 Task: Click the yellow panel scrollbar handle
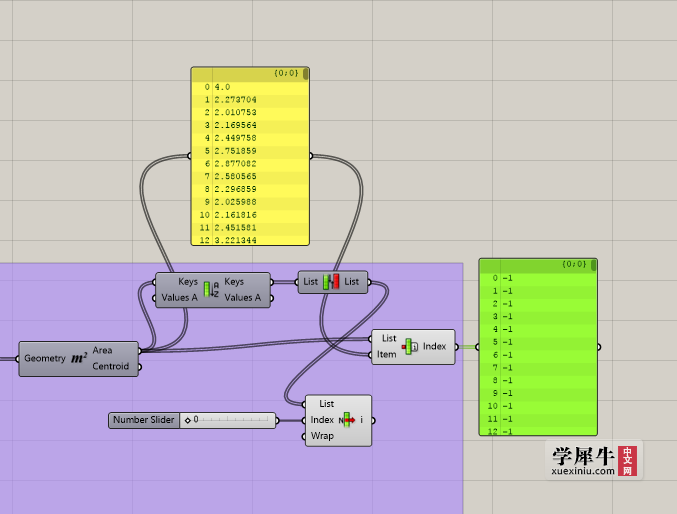tap(305, 74)
